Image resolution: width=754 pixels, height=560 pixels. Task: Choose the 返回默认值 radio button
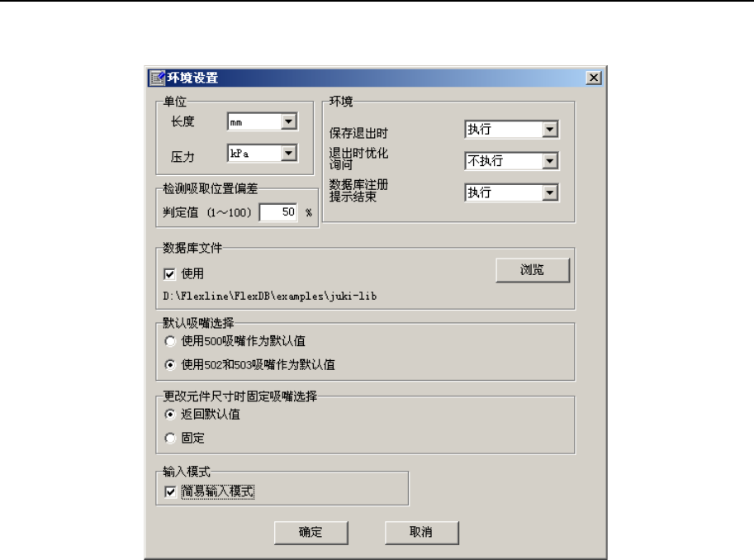coord(170,415)
